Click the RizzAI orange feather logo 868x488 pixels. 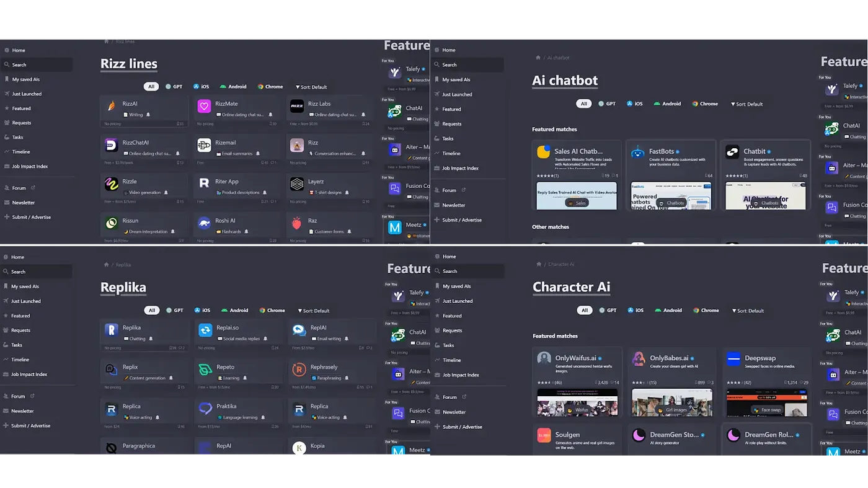coord(111,107)
